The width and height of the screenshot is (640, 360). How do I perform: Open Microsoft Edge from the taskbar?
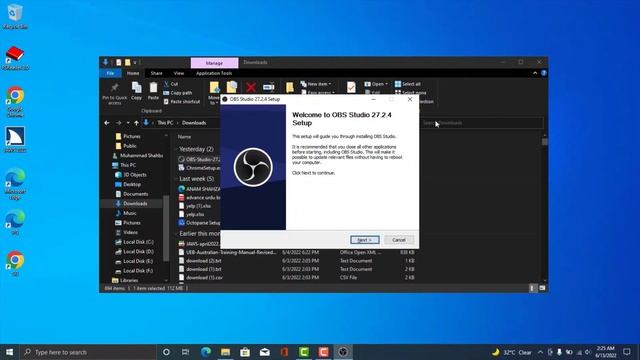tap(206, 352)
